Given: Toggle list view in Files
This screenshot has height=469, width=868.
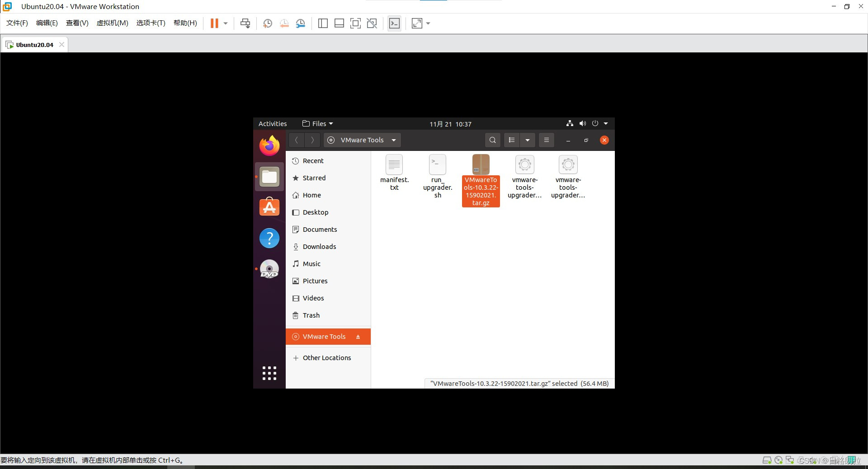Looking at the screenshot, I should click(512, 140).
